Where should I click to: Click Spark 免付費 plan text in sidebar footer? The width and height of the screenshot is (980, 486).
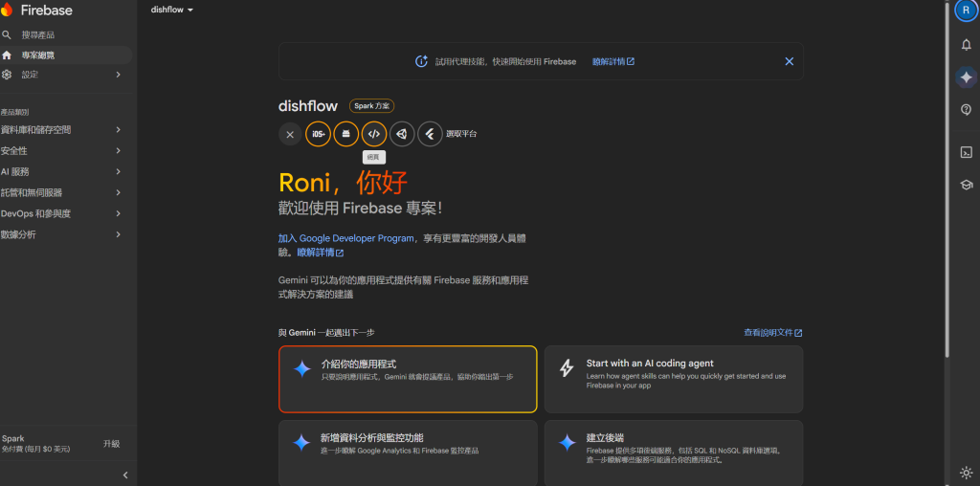coord(36,444)
